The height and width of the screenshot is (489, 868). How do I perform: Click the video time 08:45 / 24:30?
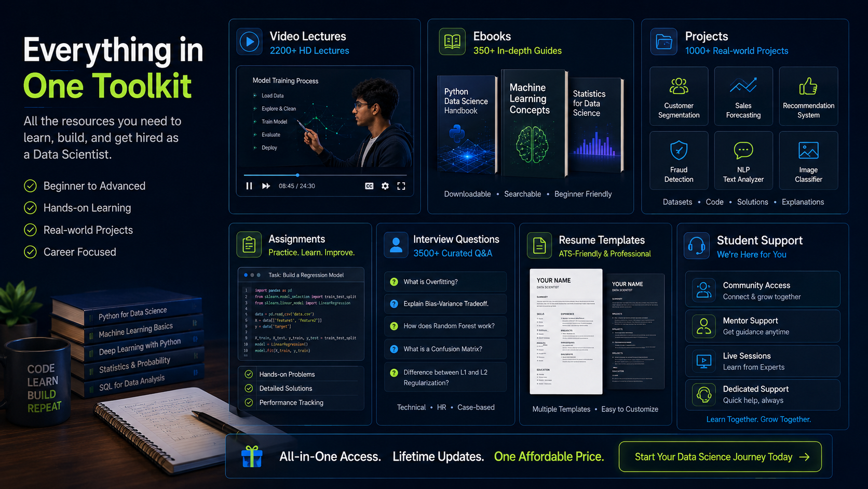(x=297, y=186)
